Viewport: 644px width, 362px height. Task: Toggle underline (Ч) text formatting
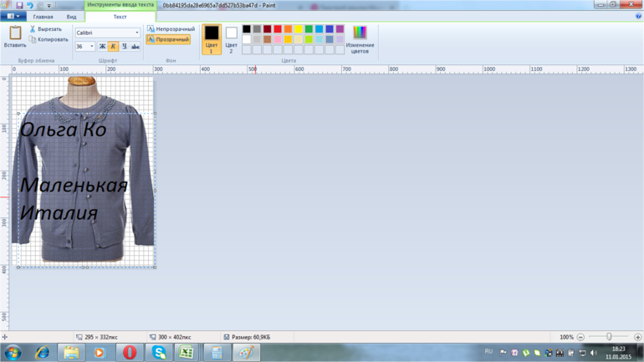[x=124, y=47]
